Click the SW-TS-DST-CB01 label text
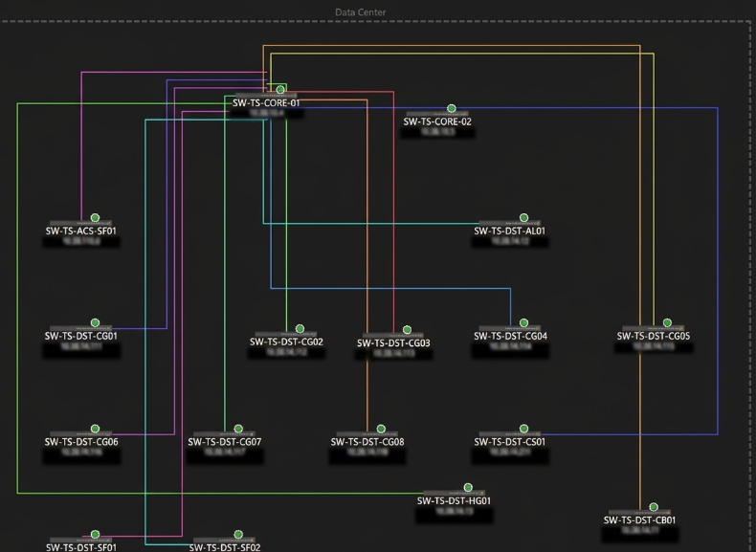The height and width of the screenshot is (552, 756). pyautogui.click(x=640, y=520)
